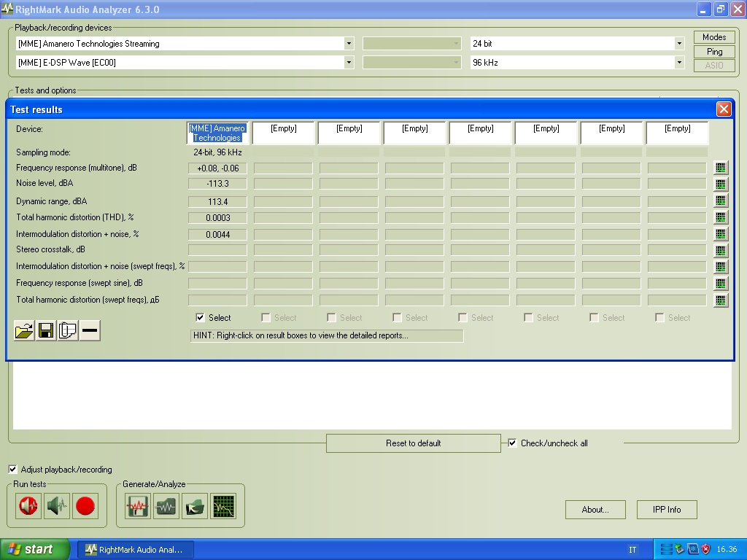This screenshot has width=747, height=560.
Task: Open IMD swept freqs graph icon
Action: 720,267
